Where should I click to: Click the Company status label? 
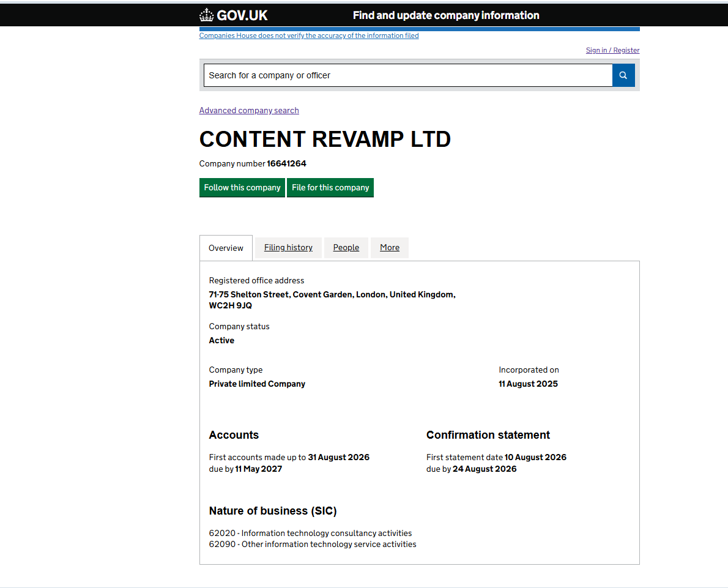(239, 327)
